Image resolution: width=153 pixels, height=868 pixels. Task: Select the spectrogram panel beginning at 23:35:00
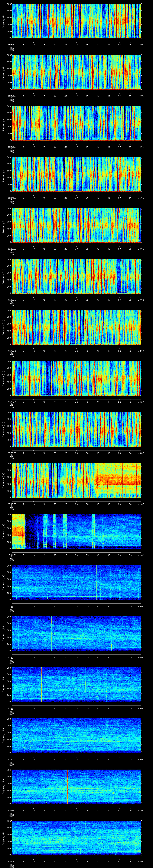point(76,225)
